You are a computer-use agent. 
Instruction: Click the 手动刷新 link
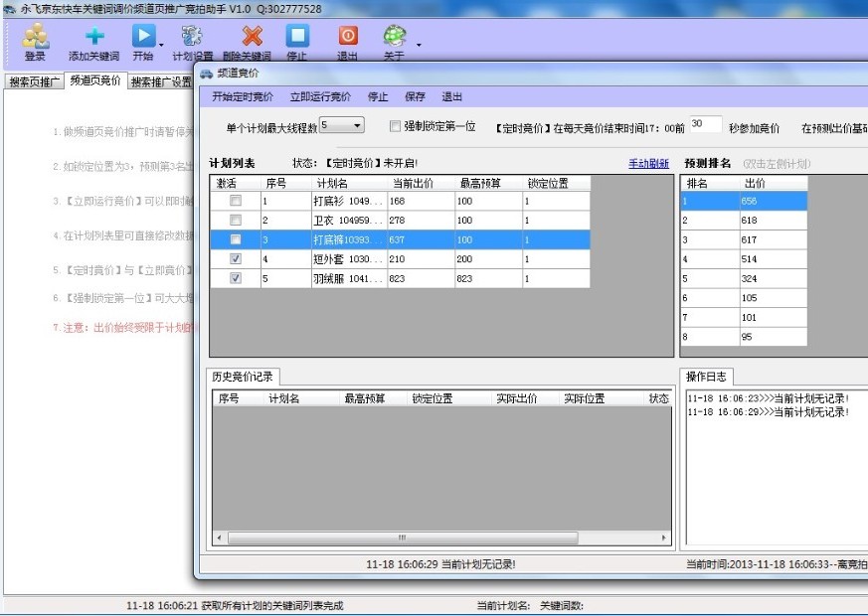649,164
